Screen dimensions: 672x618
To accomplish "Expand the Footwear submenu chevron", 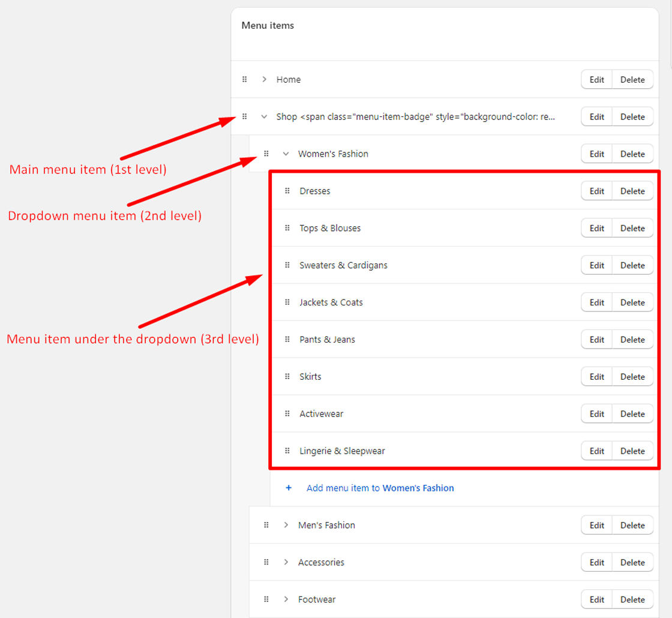I will coord(286,599).
